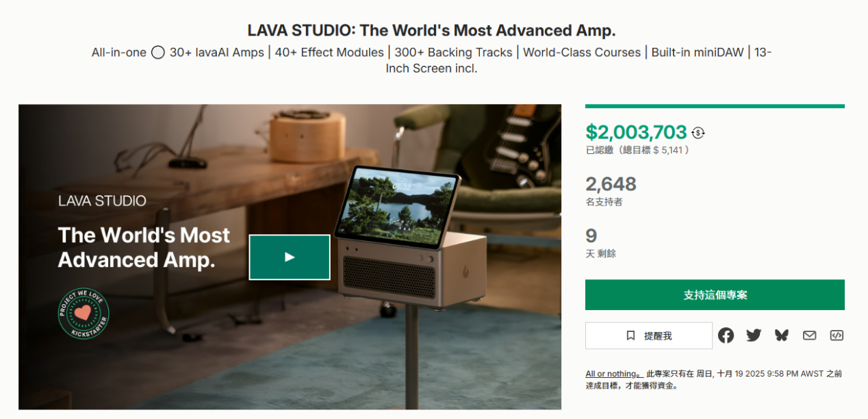Click the 已認繳 總目標 $5,141 goal text
The height and width of the screenshot is (419, 868).
(x=638, y=150)
